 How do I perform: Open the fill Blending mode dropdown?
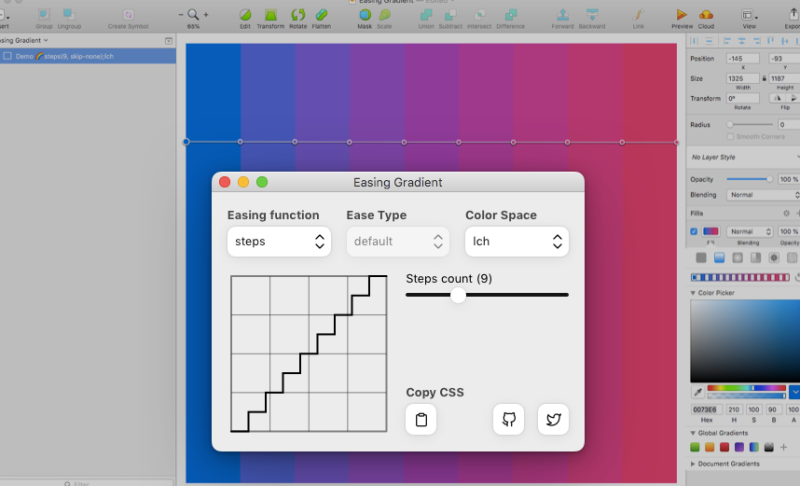click(749, 232)
